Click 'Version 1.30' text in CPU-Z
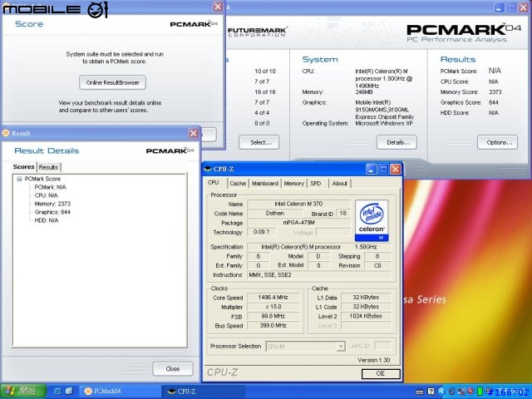This screenshot has height=399, width=532. 373,360
